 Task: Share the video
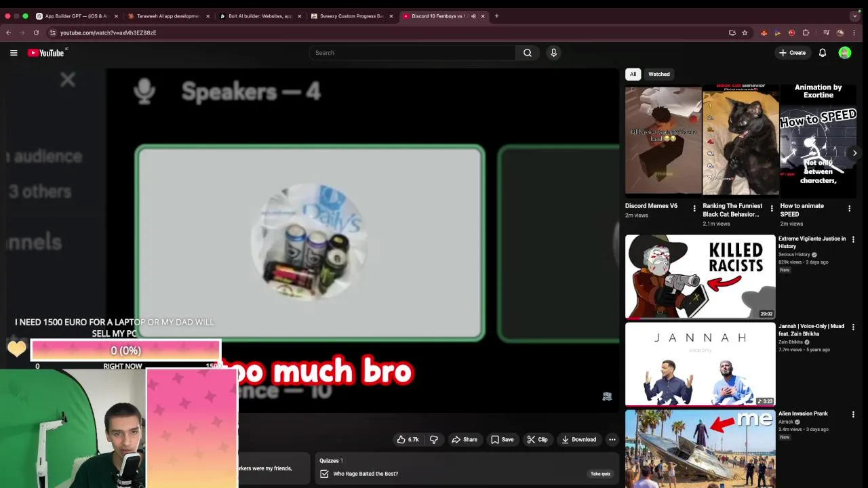pyautogui.click(x=465, y=439)
